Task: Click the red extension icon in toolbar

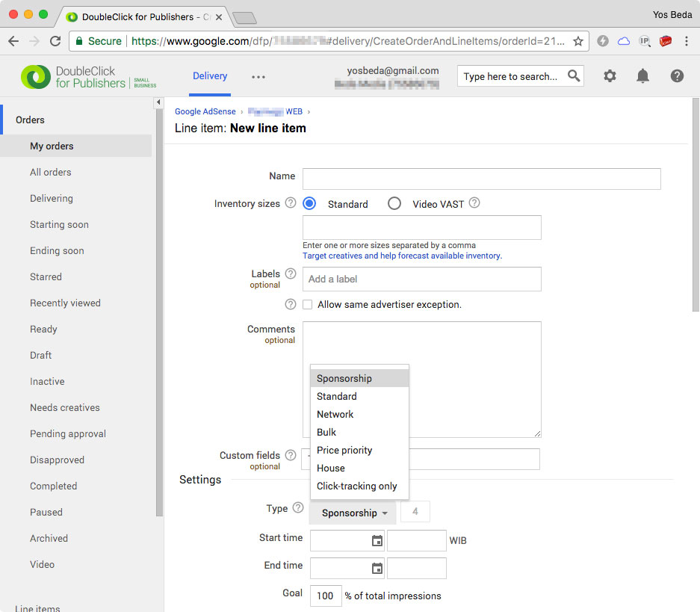Action: pyautogui.click(x=666, y=41)
